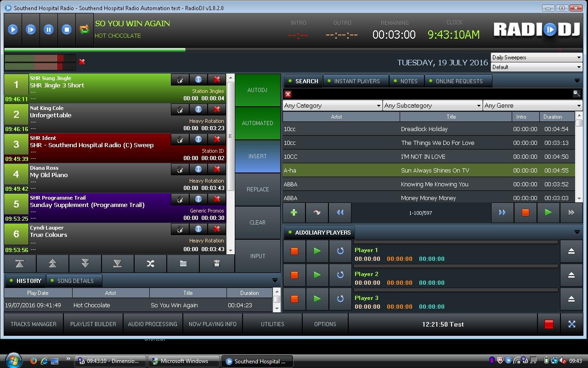Stop the search preview player
Viewport: 588px width, 368px height.
pyautogui.click(x=525, y=213)
